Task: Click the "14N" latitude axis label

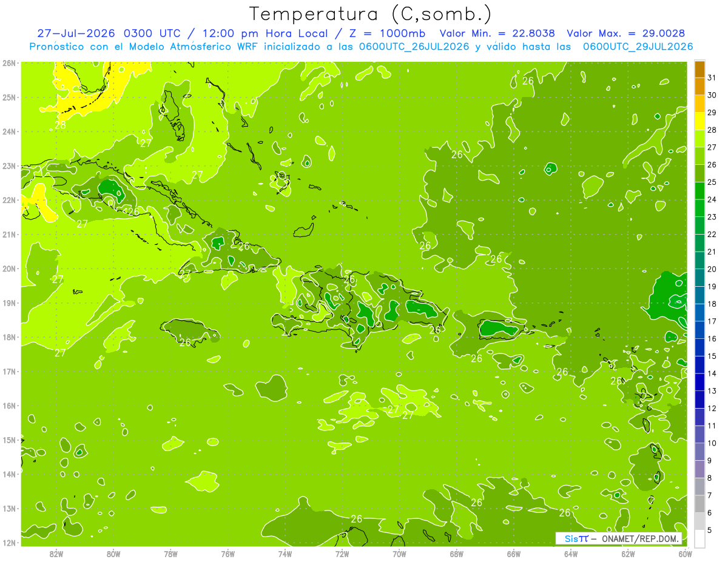Action: click(8, 474)
